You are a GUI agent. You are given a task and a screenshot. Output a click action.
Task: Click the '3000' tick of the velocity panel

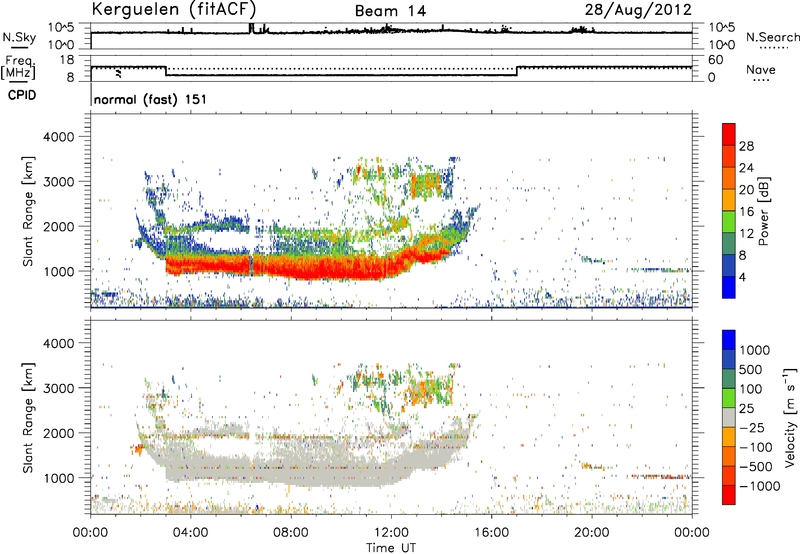point(59,388)
